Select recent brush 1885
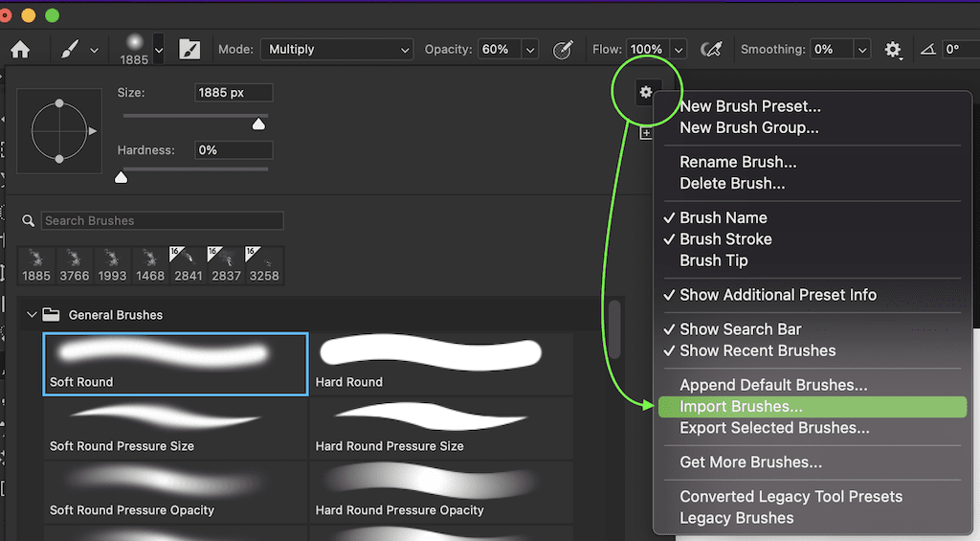This screenshot has width=980, height=541. [36, 266]
